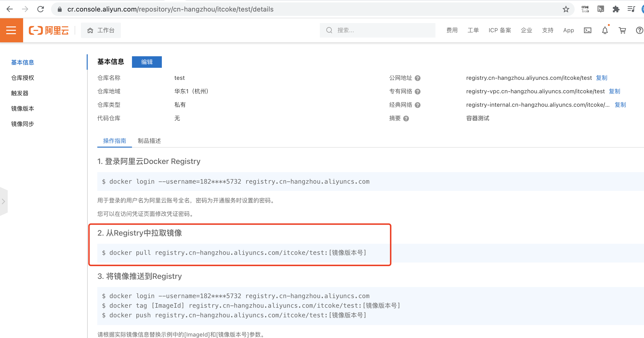Copy the registry-vpc network address
The width and height of the screenshot is (644, 338).
point(614,91)
